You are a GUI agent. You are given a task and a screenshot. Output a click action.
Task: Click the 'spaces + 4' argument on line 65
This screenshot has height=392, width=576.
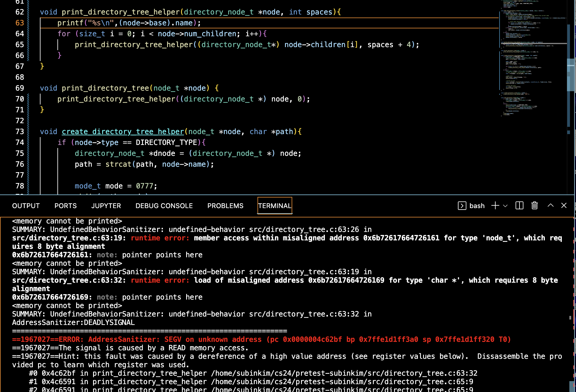click(389, 45)
